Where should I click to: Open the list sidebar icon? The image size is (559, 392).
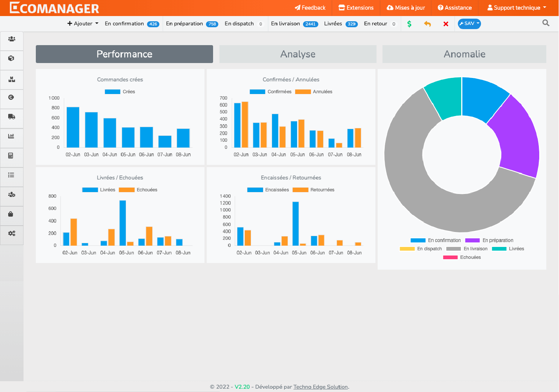coord(11,175)
